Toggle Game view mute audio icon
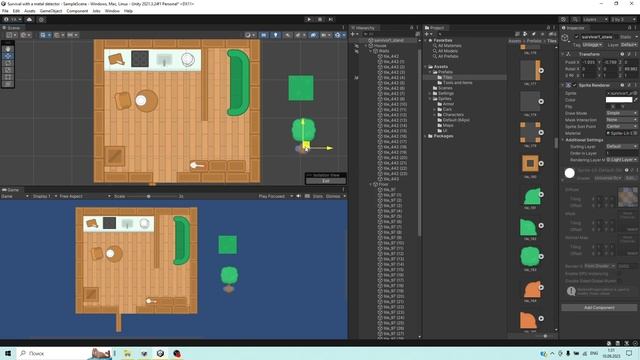This screenshot has height=360, width=640. click(x=299, y=196)
